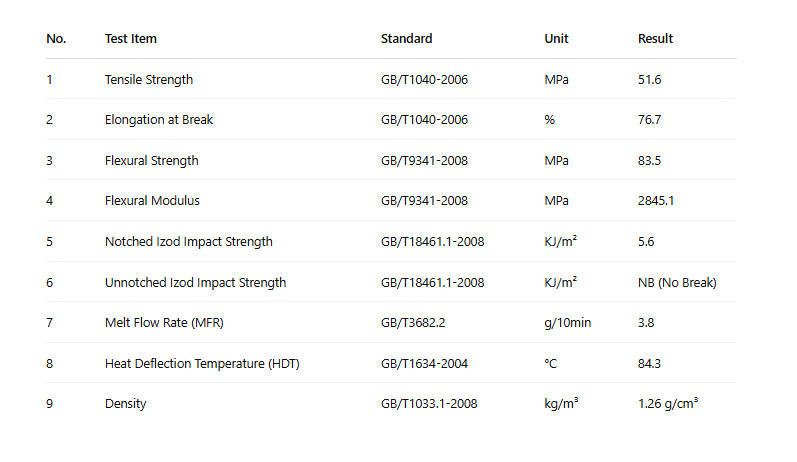Click the Density test item
797x462 pixels.
click(x=125, y=404)
